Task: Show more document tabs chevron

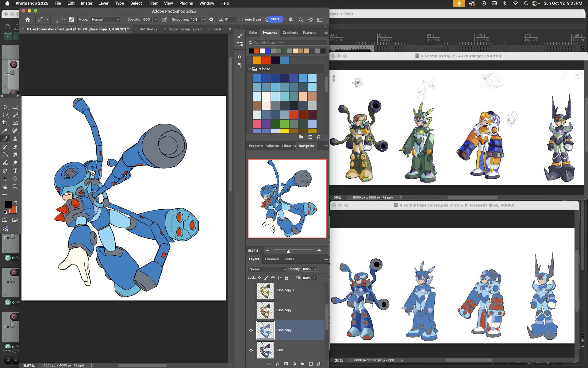Action: pyautogui.click(x=230, y=29)
